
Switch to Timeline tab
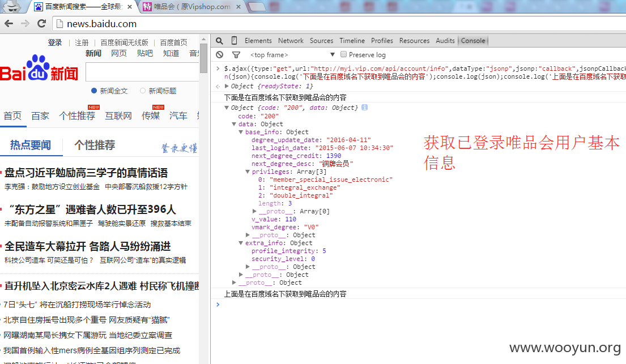(352, 41)
